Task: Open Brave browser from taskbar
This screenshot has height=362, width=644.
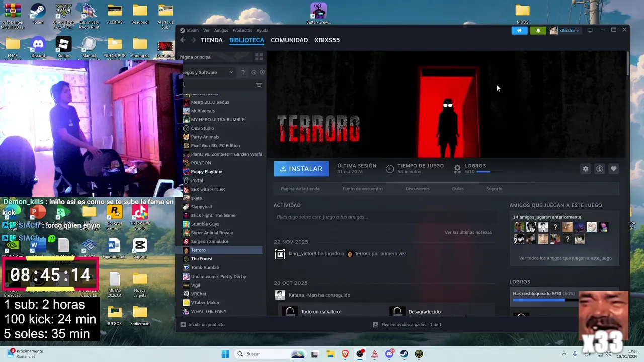Action: pyautogui.click(x=345, y=354)
